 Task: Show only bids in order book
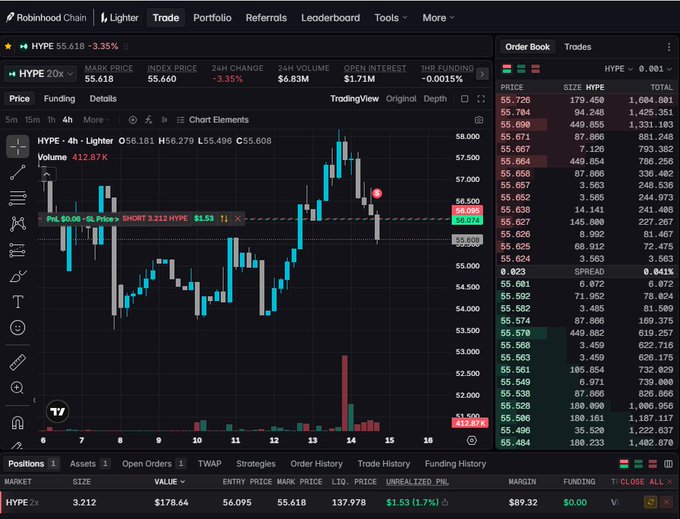[x=521, y=69]
